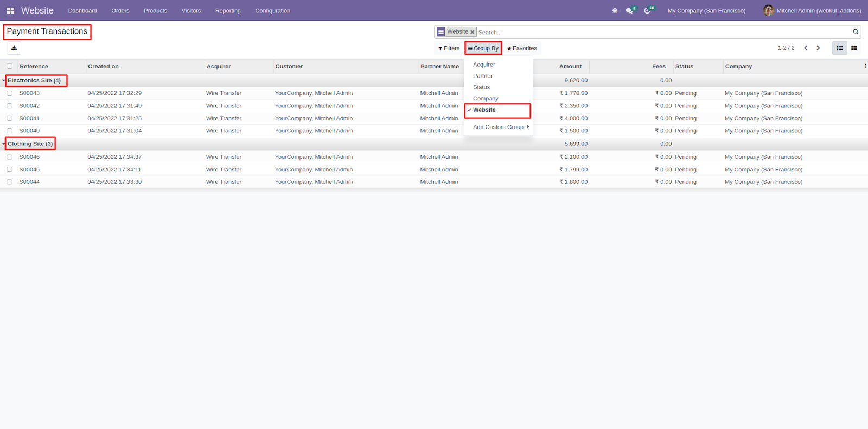The width and height of the screenshot is (868, 429).
Task: Click the search magnifier icon
Action: pos(856,32)
